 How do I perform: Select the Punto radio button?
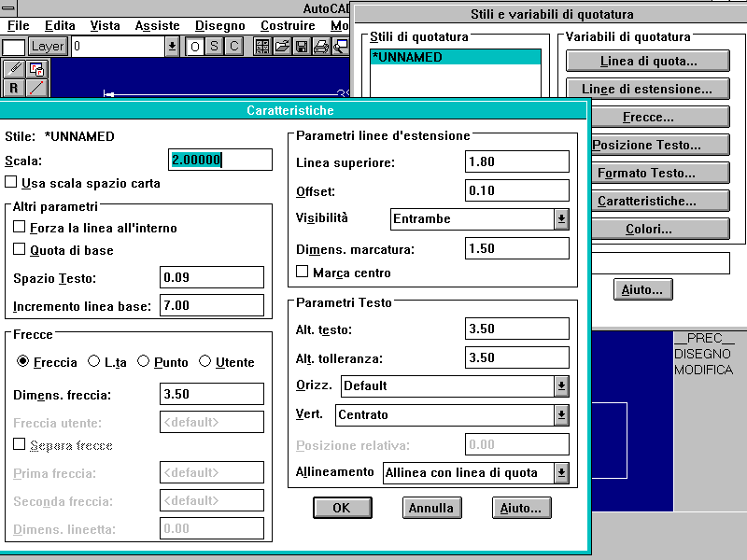click(x=144, y=361)
